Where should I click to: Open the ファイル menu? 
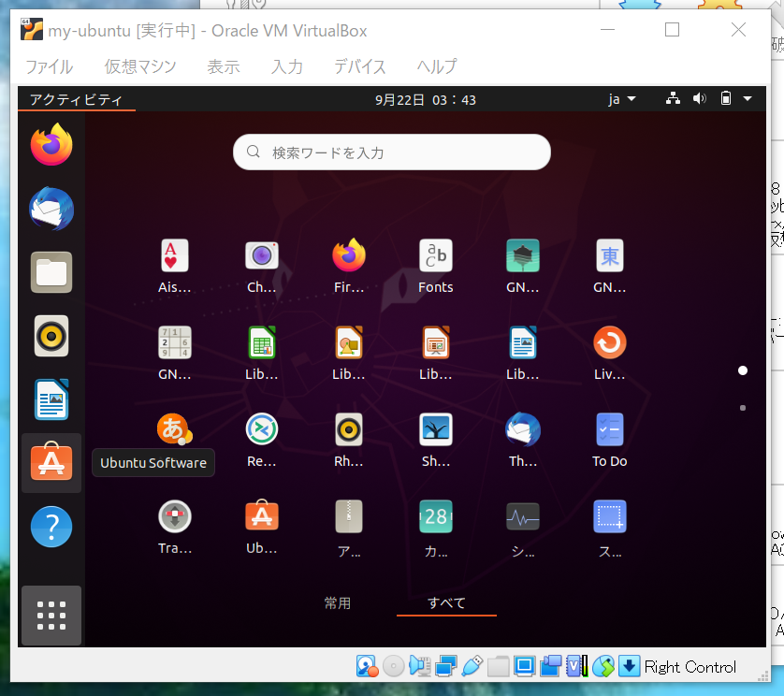49,66
